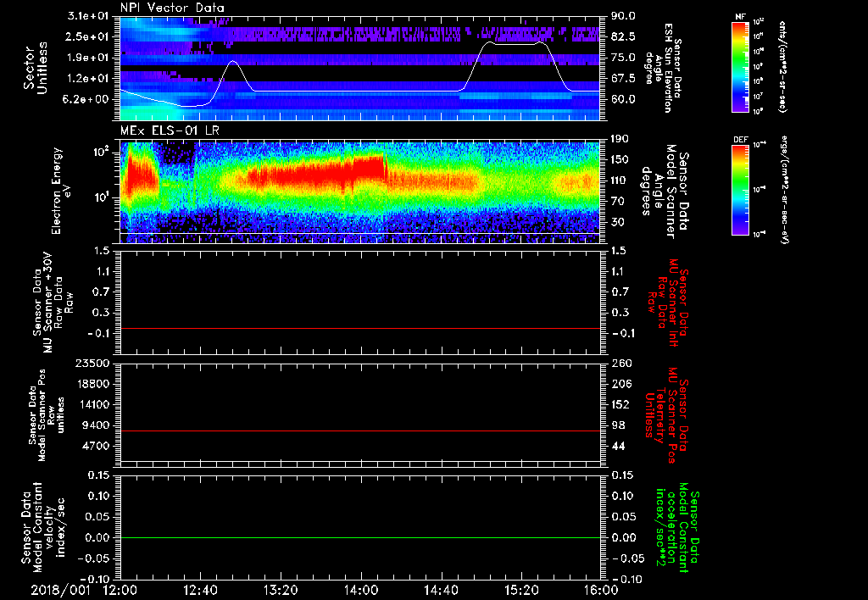The height and width of the screenshot is (600, 868).
Task: Click the 'NF' label above the color bar
Action: pos(741,17)
